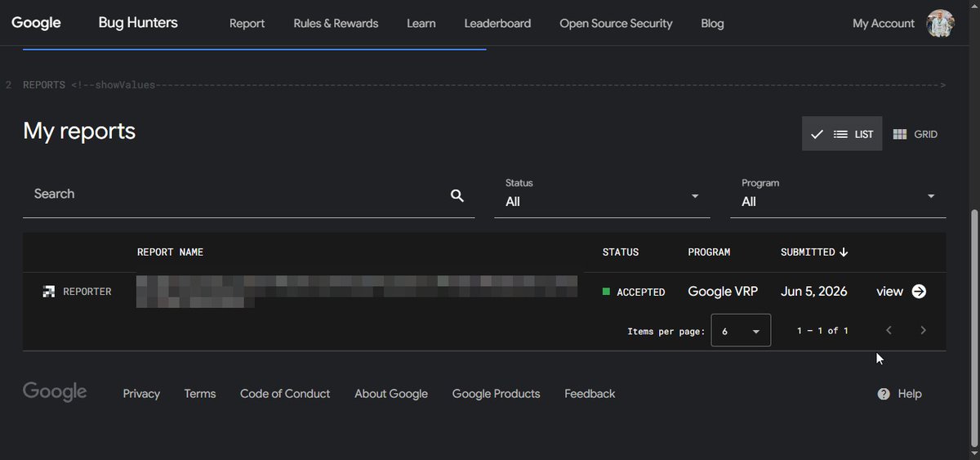Click the search magnifier icon
Screen dimensions: 980x460
tap(457, 195)
